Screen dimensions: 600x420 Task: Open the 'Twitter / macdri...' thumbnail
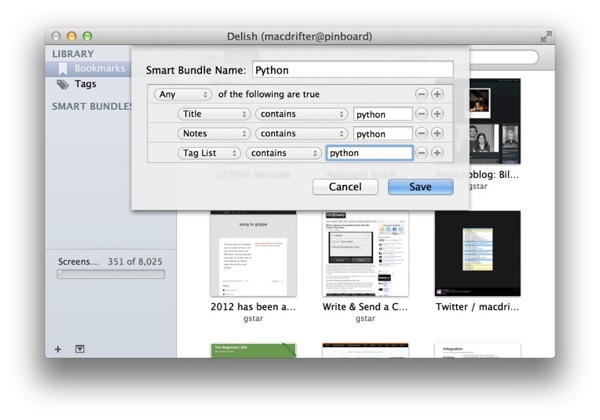[x=478, y=253]
